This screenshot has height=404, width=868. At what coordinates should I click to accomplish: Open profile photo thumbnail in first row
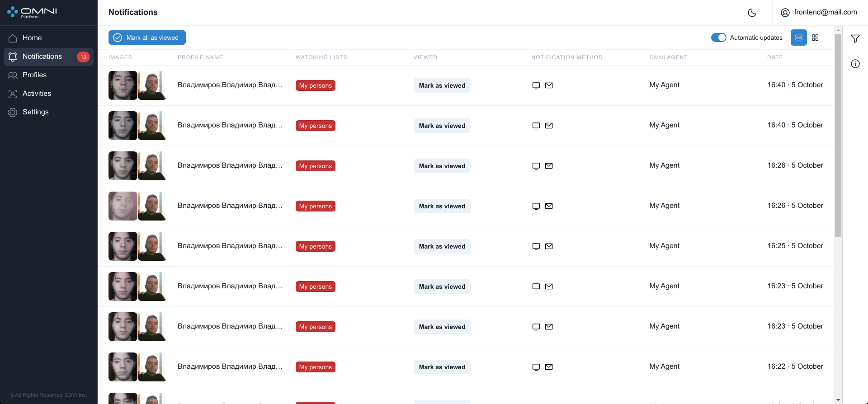point(152,85)
